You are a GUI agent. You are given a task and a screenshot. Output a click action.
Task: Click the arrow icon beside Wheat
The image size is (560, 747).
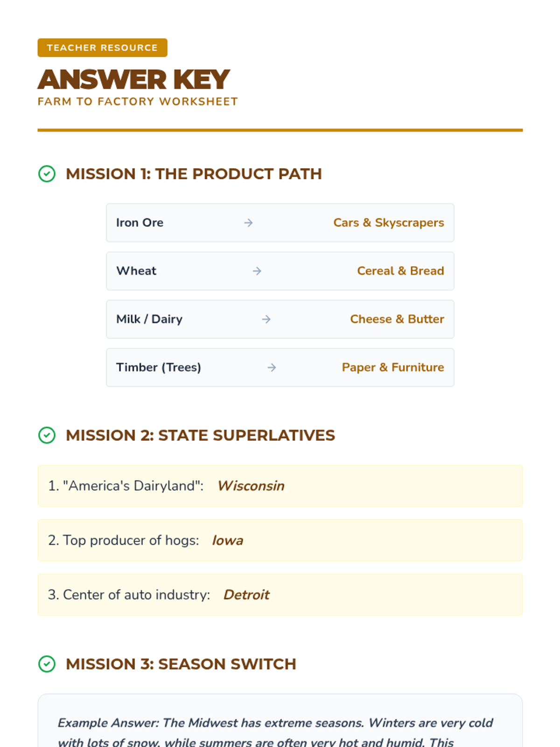pyautogui.click(x=257, y=271)
